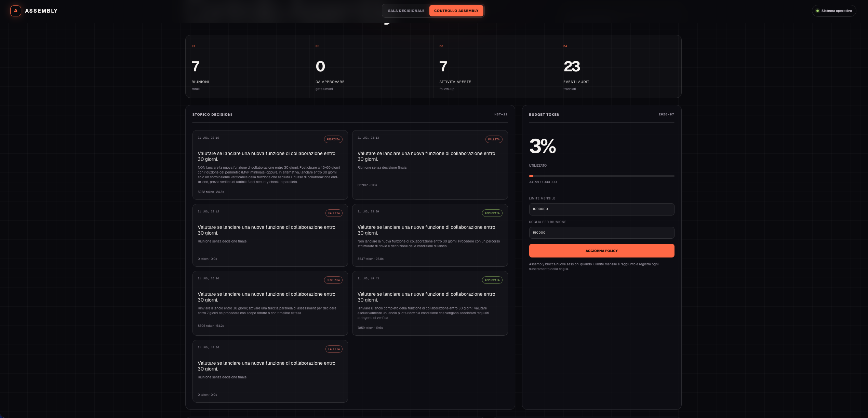Image resolution: width=868 pixels, height=418 pixels.
Task: Click the Assembly 'A' logo icon
Action: [x=16, y=11]
